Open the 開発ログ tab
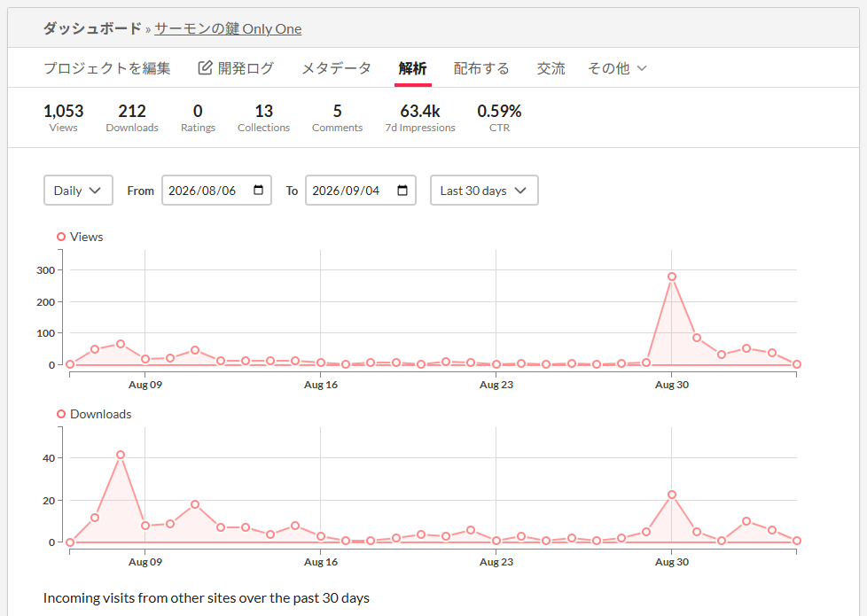This screenshot has width=867, height=616. pyautogui.click(x=236, y=68)
